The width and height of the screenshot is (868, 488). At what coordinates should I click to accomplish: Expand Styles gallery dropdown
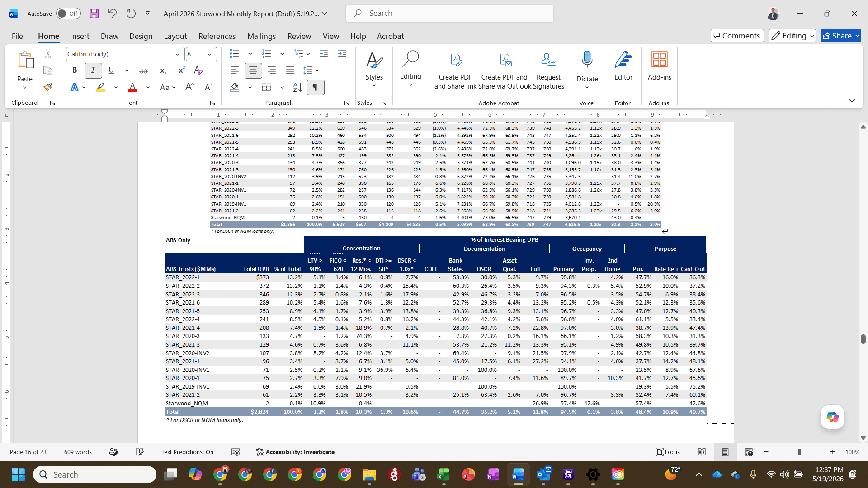[374, 86]
